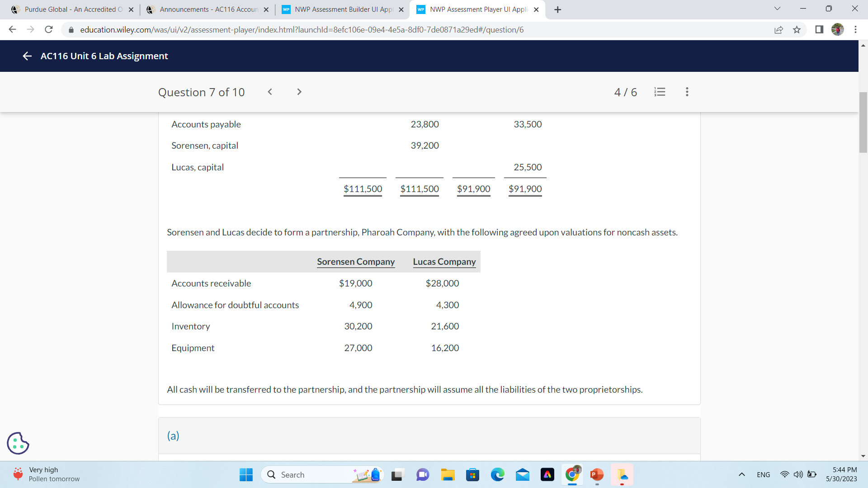This screenshot has width=868, height=488.
Task: Open a new browser tab
Action: 557,9
